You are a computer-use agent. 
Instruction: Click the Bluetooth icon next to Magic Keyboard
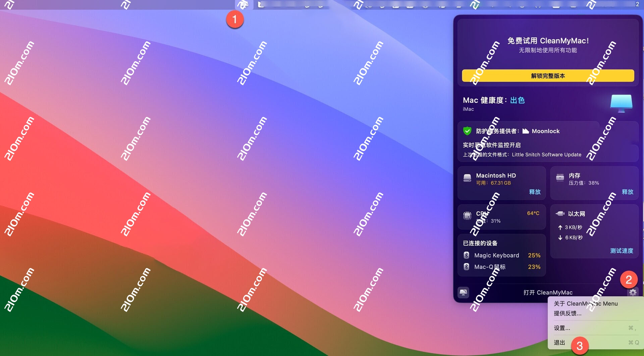tap(467, 255)
